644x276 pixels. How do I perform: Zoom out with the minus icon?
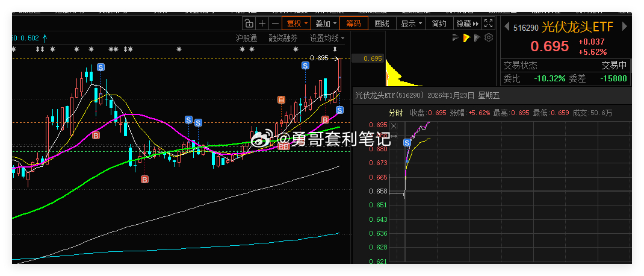[x=275, y=24]
